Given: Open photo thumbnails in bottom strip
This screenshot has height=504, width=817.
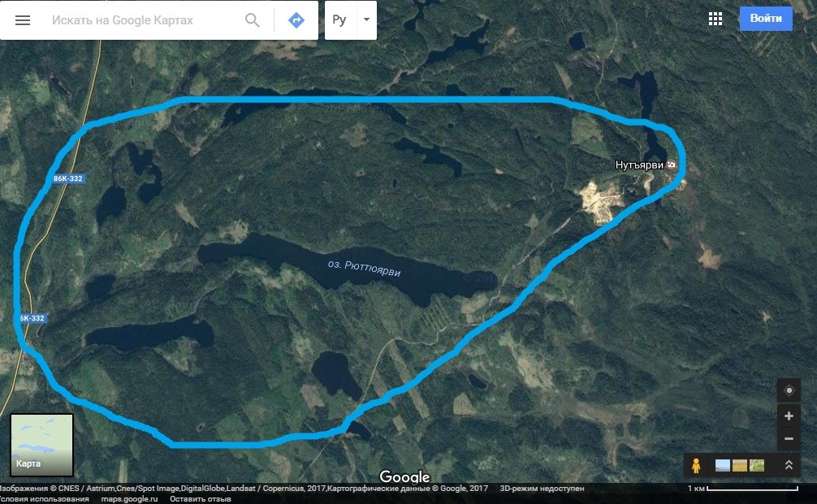Looking at the screenshot, I should click(x=740, y=465).
